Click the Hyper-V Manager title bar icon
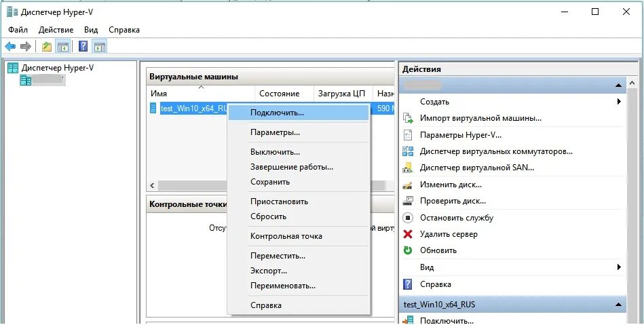The image size is (644, 325). [x=12, y=12]
